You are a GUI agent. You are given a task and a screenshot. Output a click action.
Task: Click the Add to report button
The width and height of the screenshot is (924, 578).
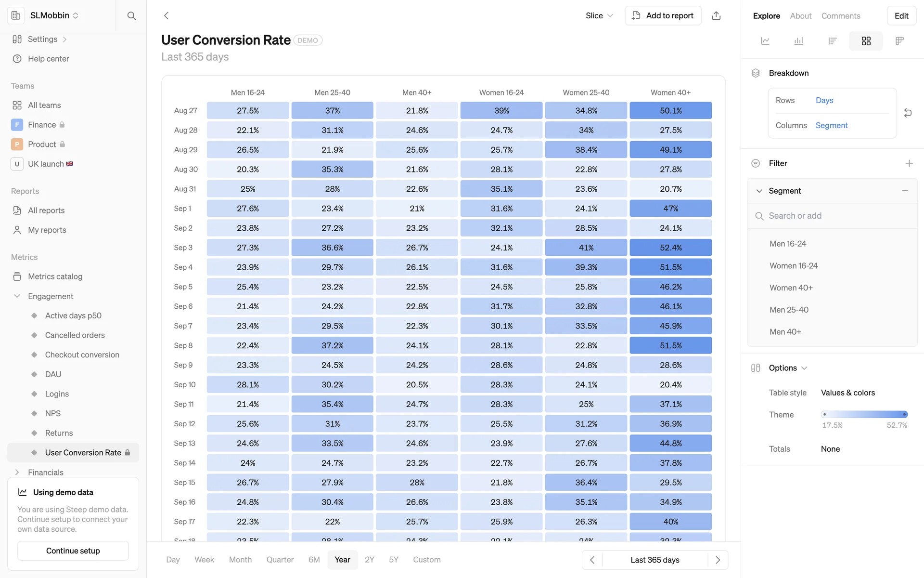pos(663,15)
